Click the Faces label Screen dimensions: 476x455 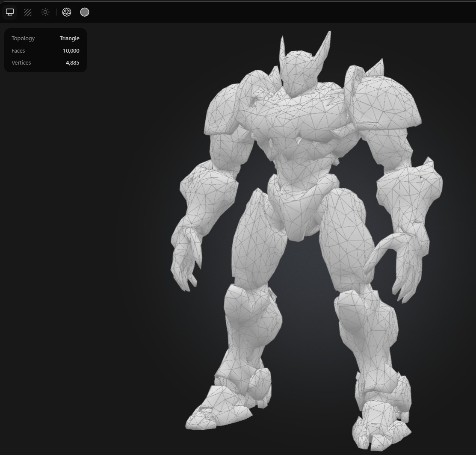tap(18, 51)
